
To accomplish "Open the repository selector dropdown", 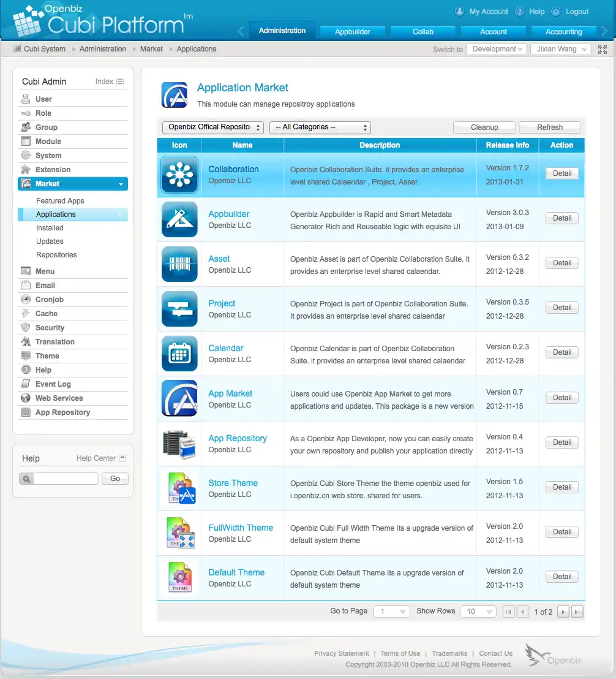I will click(213, 127).
